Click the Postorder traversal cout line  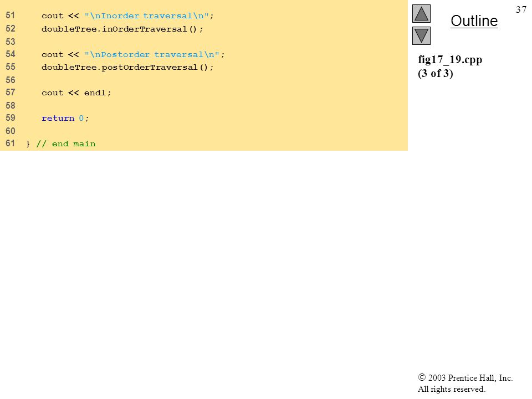(x=133, y=55)
